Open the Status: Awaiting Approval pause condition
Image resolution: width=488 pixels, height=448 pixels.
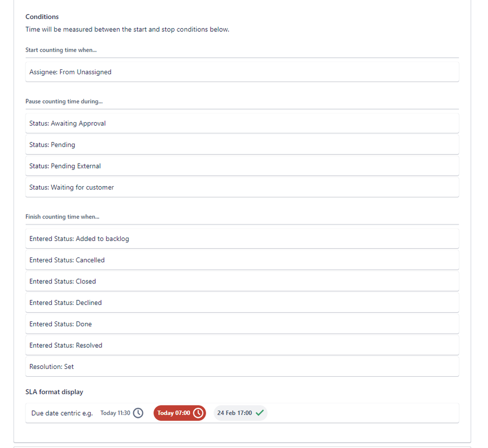pos(242,123)
